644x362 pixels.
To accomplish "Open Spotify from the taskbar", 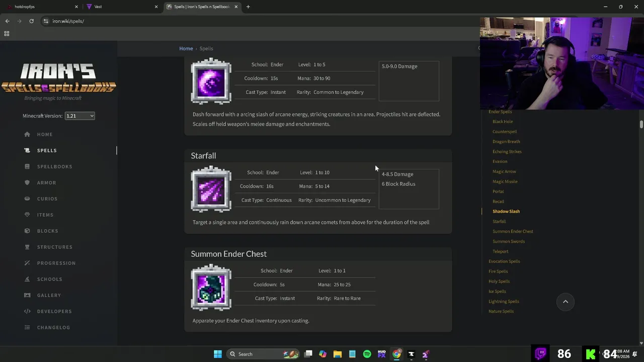I will click(x=367, y=354).
